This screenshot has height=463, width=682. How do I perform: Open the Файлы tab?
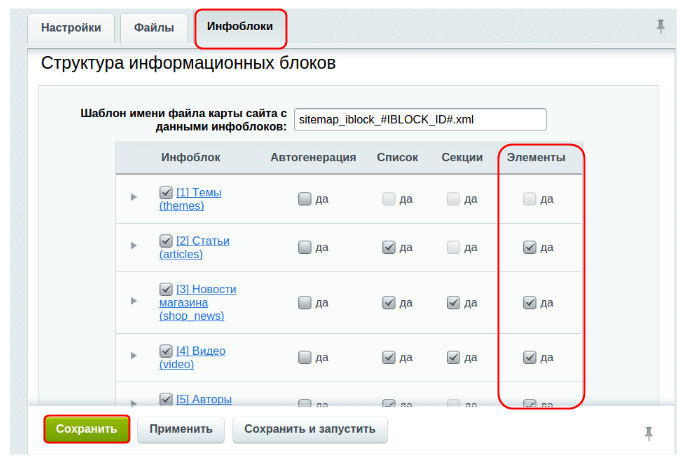point(154,28)
